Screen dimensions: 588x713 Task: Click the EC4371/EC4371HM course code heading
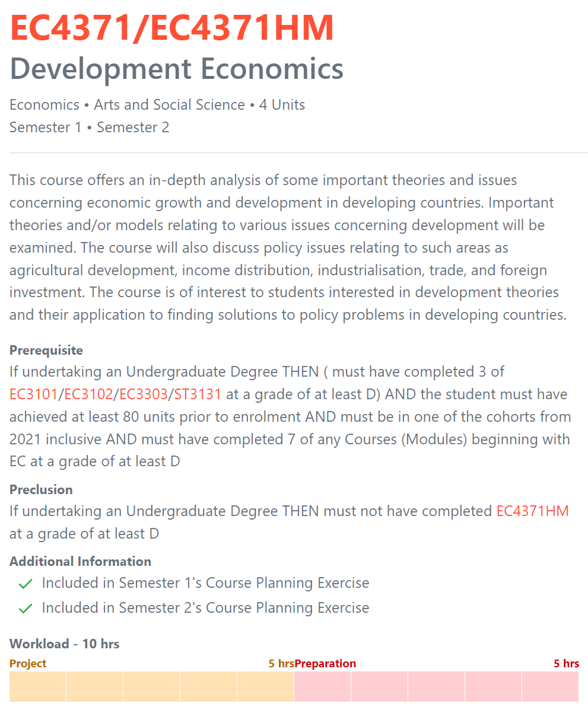pos(172,28)
